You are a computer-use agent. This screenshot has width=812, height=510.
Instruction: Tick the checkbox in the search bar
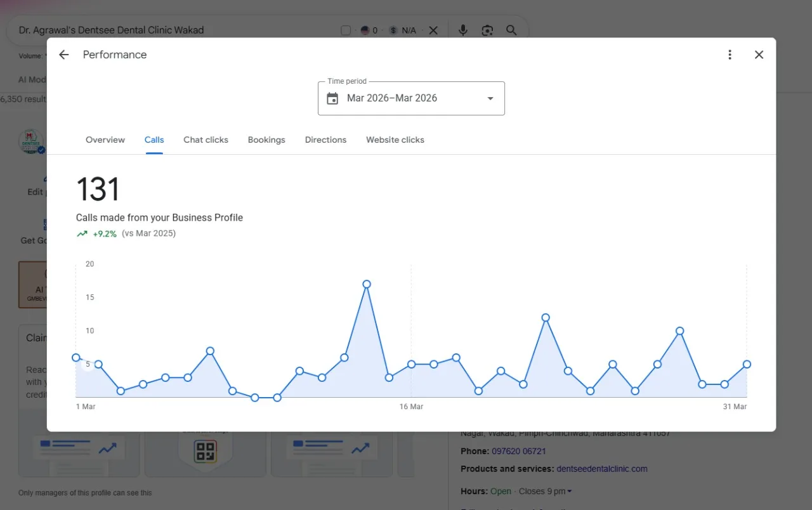(346, 30)
